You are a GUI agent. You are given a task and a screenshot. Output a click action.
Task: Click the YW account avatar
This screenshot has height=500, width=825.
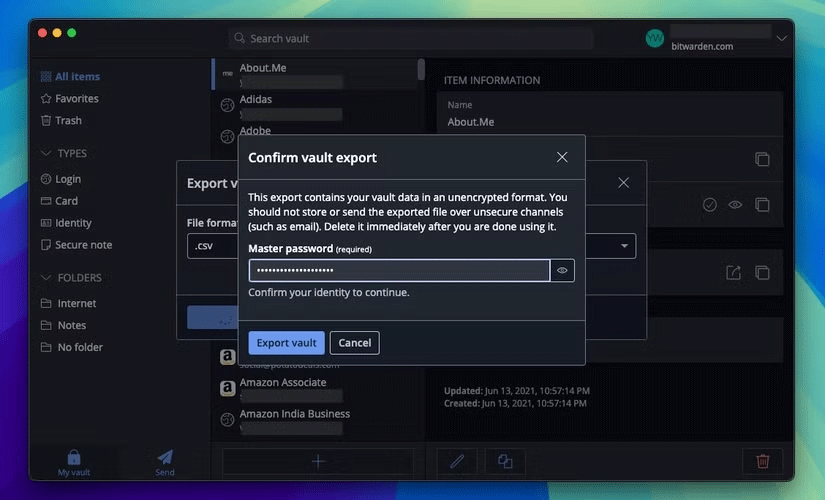[655, 38]
